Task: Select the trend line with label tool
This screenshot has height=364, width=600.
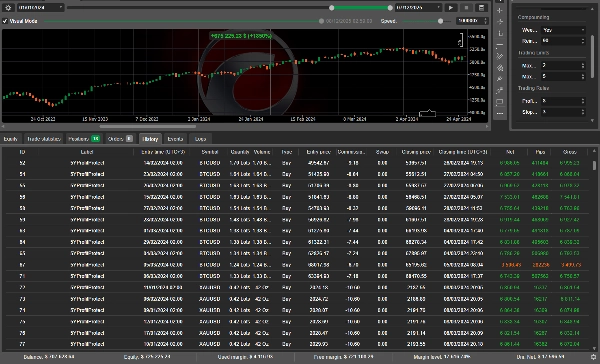Action: click(x=500, y=91)
